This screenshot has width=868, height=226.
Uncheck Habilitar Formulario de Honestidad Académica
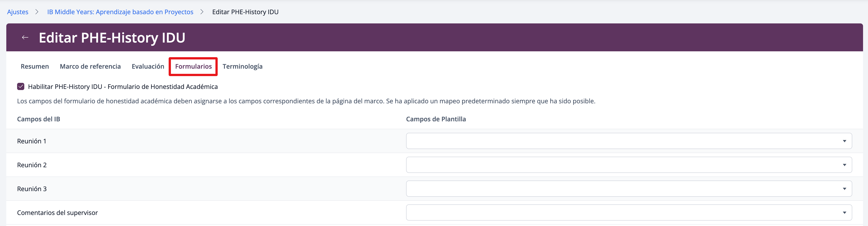[21, 87]
